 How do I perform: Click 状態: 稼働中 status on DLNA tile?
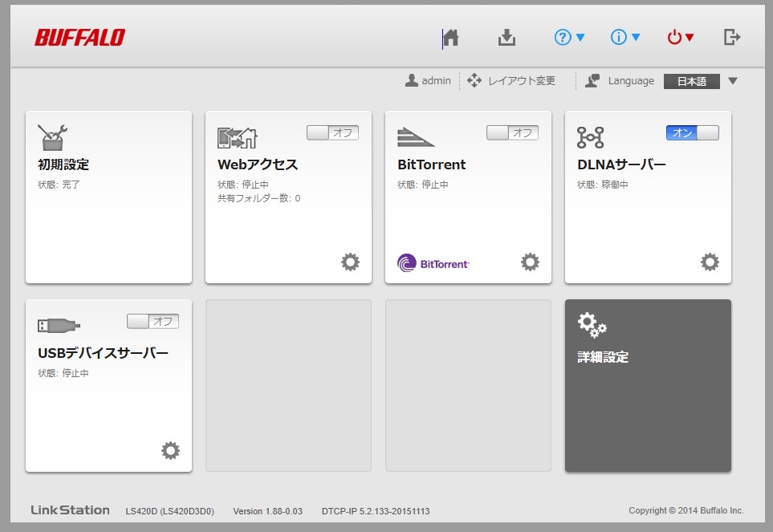tap(603, 185)
